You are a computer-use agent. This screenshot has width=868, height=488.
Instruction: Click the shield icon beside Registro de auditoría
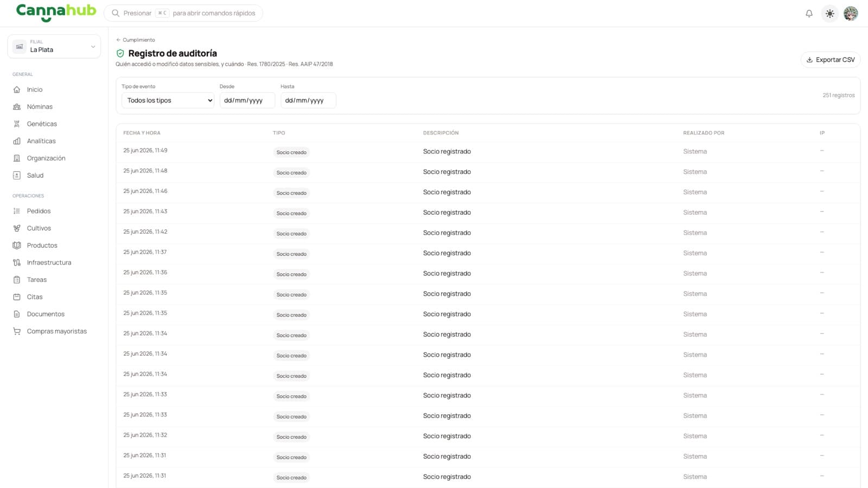click(120, 53)
